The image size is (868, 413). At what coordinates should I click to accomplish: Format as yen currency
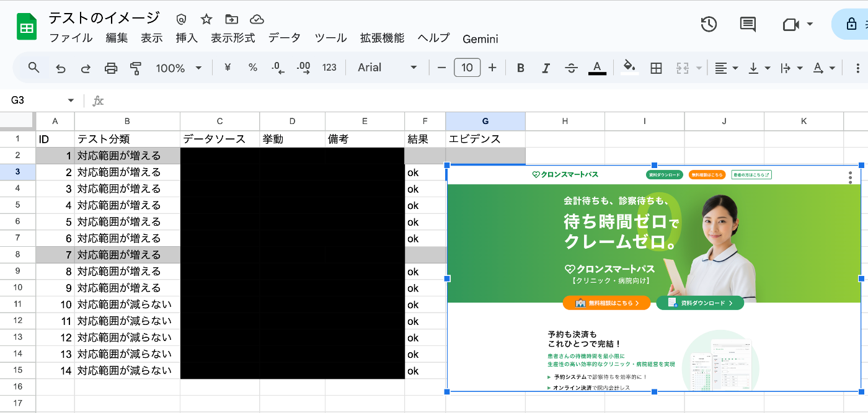tap(227, 68)
